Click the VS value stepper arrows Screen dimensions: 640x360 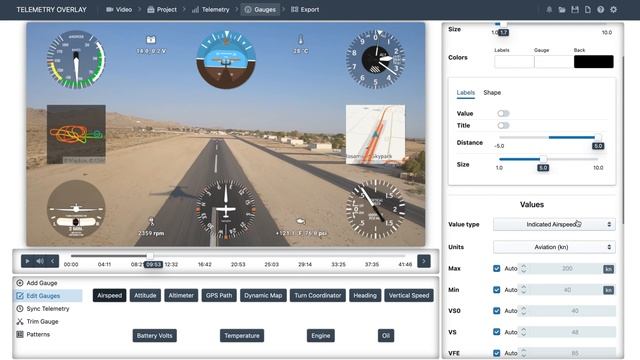524,332
